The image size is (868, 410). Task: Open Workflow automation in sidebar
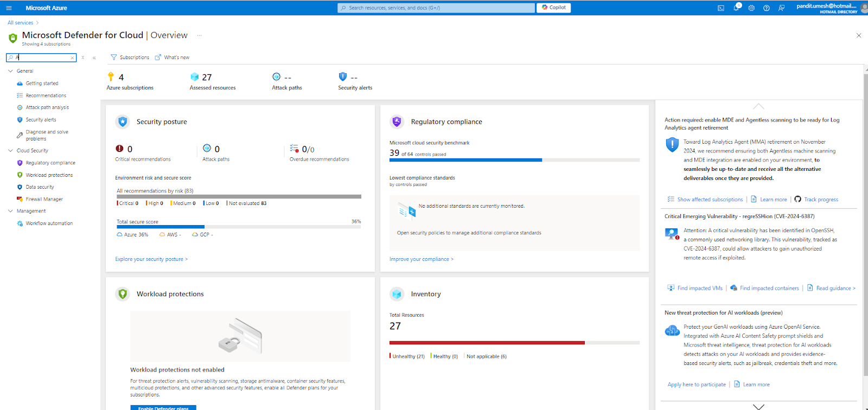click(49, 223)
